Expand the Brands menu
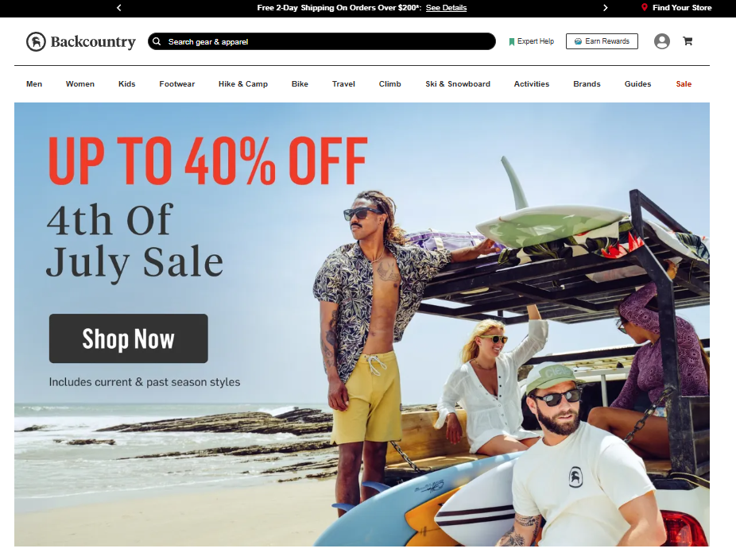This screenshot has height=560, width=736. [587, 84]
